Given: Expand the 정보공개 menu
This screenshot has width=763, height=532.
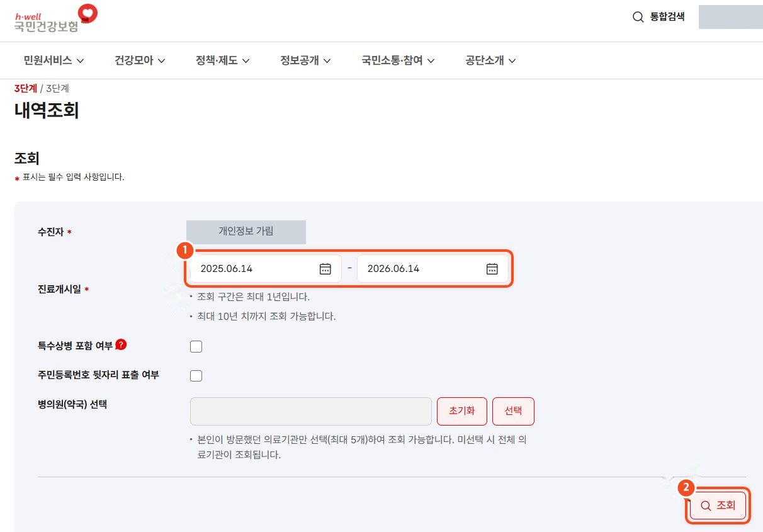Looking at the screenshot, I should coord(305,61).
